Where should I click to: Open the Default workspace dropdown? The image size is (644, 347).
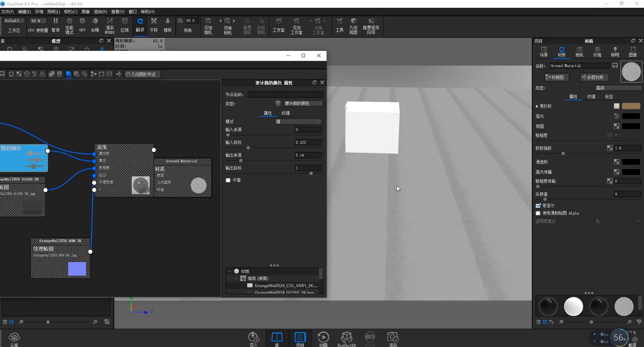14,21
